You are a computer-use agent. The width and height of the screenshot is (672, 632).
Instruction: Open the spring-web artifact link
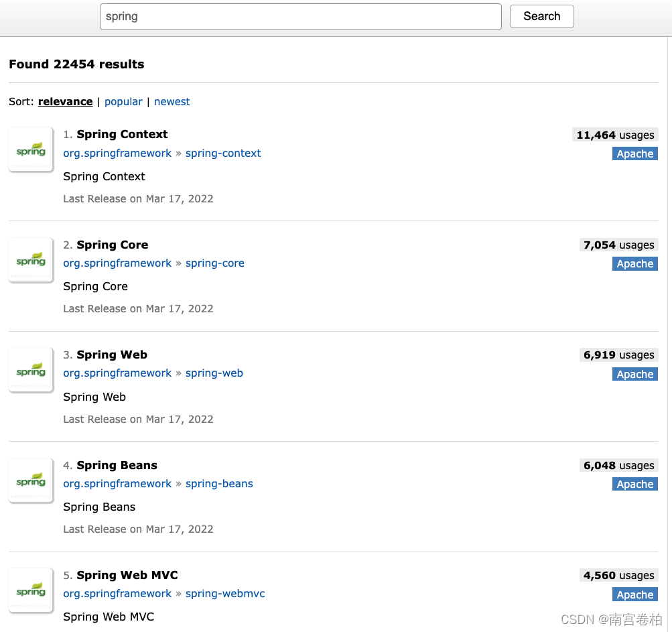point(214,373)
